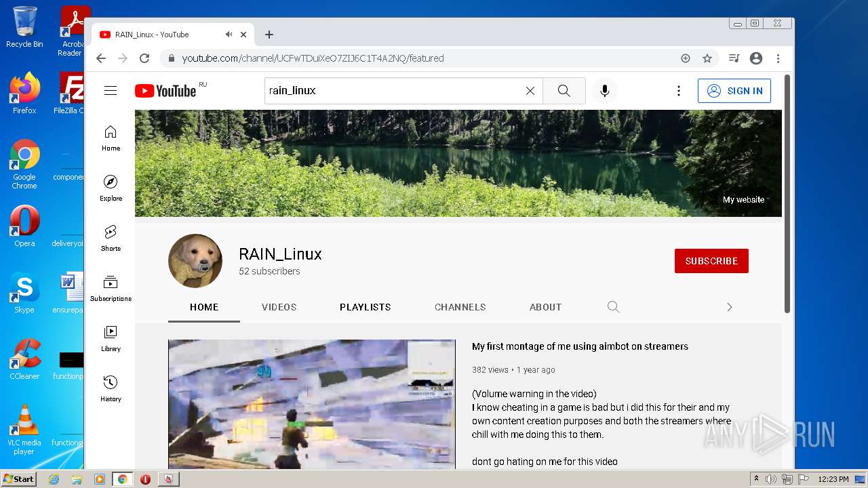Open Opera from the taskbar
868x488 pixels.
[145, 479]
